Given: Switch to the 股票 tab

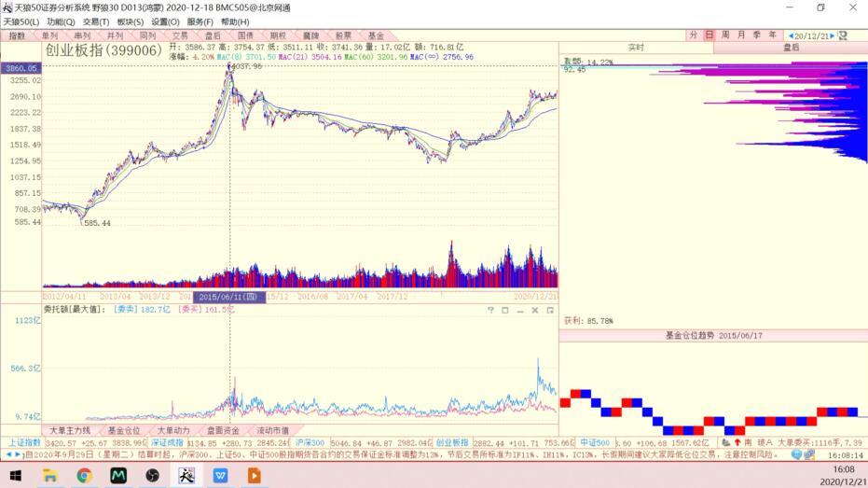Looking at the screenshot, I should tap(343, 35).
